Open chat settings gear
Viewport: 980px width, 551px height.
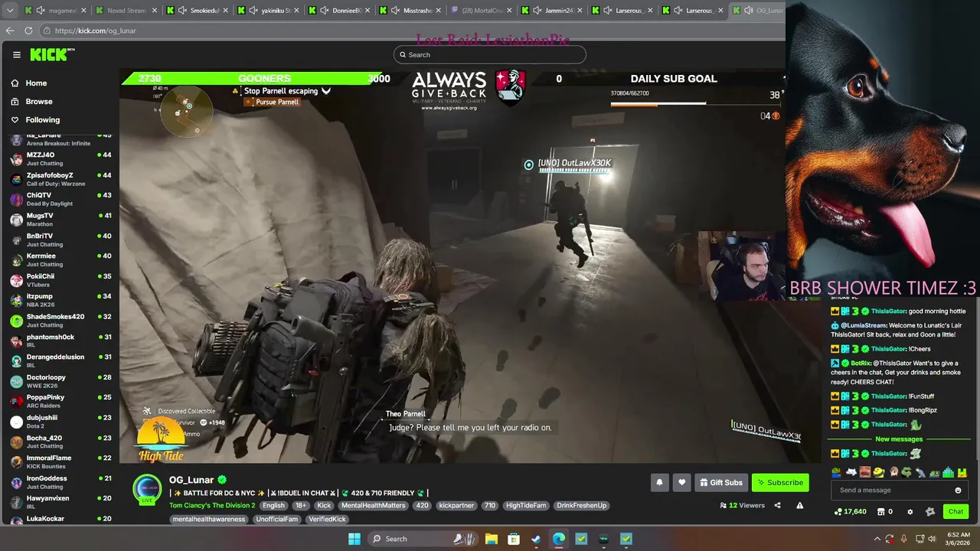910,511
